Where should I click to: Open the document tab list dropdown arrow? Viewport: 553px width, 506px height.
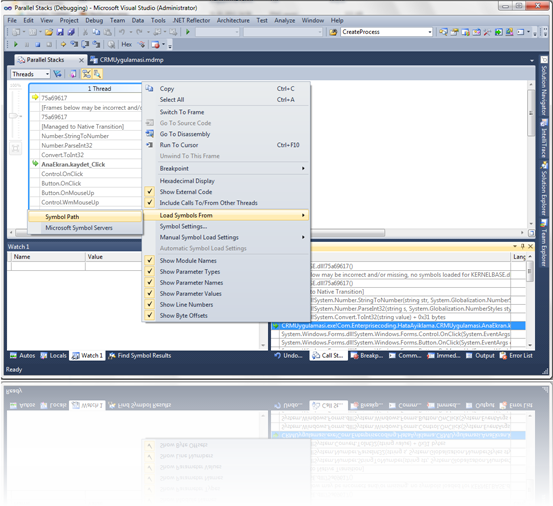[532, 60]
